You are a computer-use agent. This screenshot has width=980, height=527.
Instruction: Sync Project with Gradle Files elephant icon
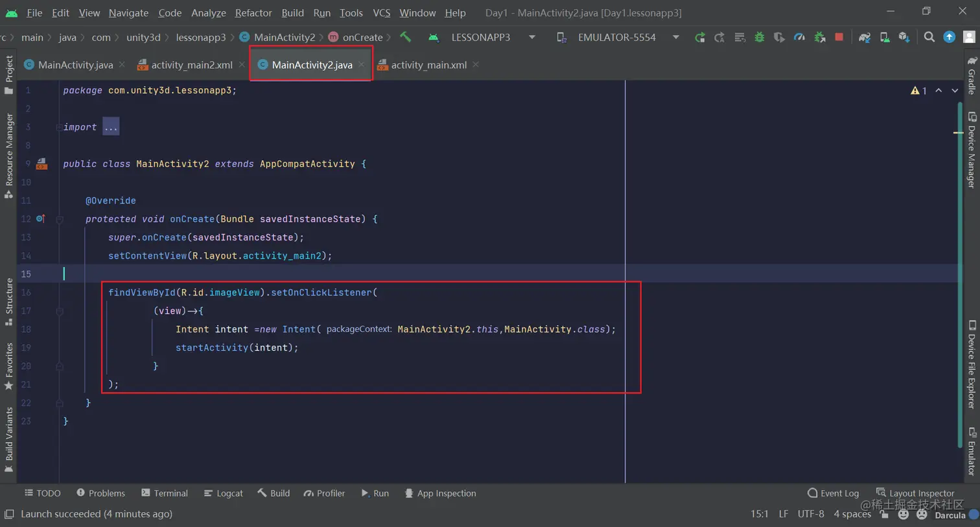coord(864,38)
